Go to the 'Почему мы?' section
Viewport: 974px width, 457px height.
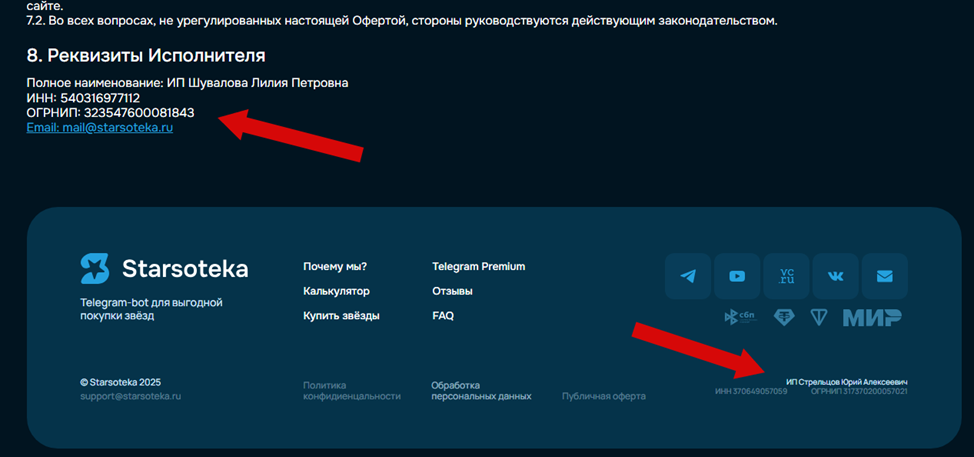coord(334,266)
